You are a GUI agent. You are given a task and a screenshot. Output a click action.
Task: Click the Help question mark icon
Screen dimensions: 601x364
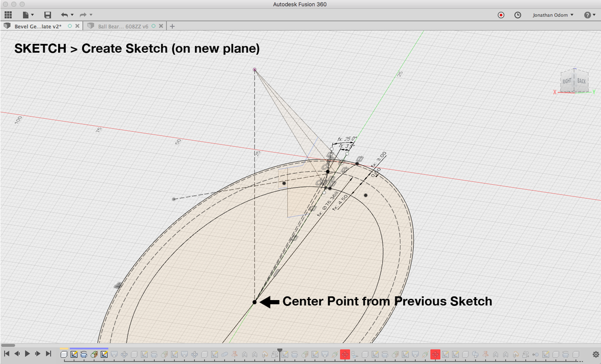pos(588,15)
